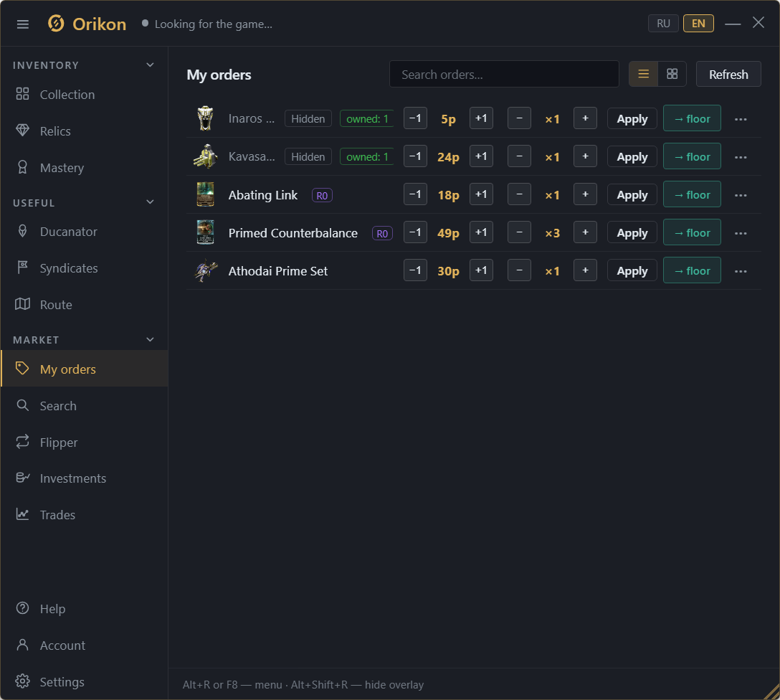Screen dimensions: 780x700
Task: Open more options for Athodai Prime Set
Action: (x=741, y=271)
